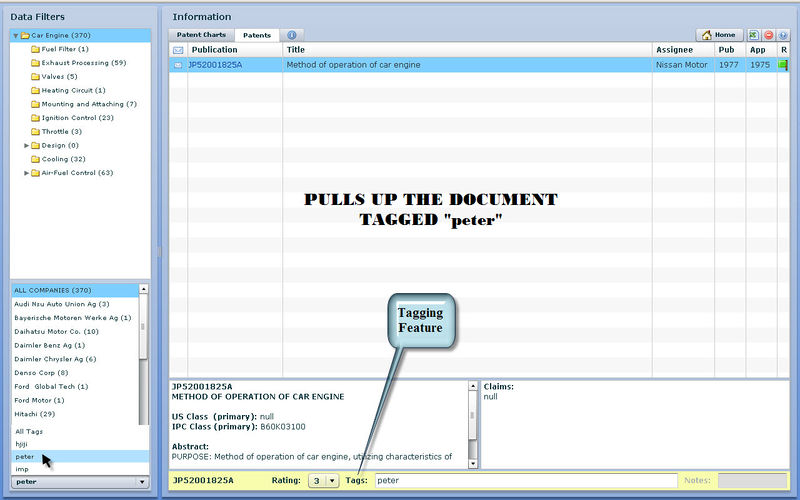Screen dimensions: 800x500
Task: Switch to the Patent Charts tab
Action: tap(200, 35)
